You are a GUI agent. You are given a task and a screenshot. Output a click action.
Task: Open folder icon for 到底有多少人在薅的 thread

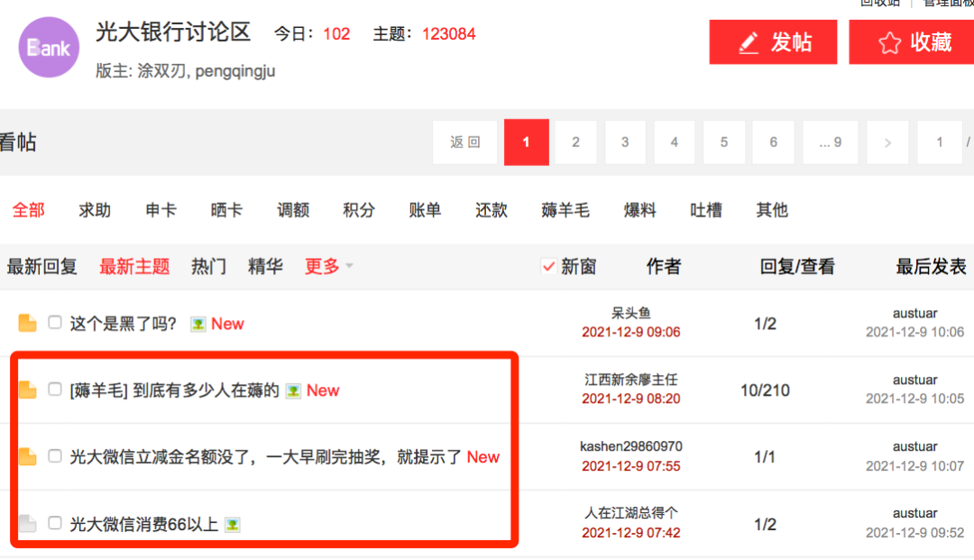pyautogui.click(x=27, y=390)
